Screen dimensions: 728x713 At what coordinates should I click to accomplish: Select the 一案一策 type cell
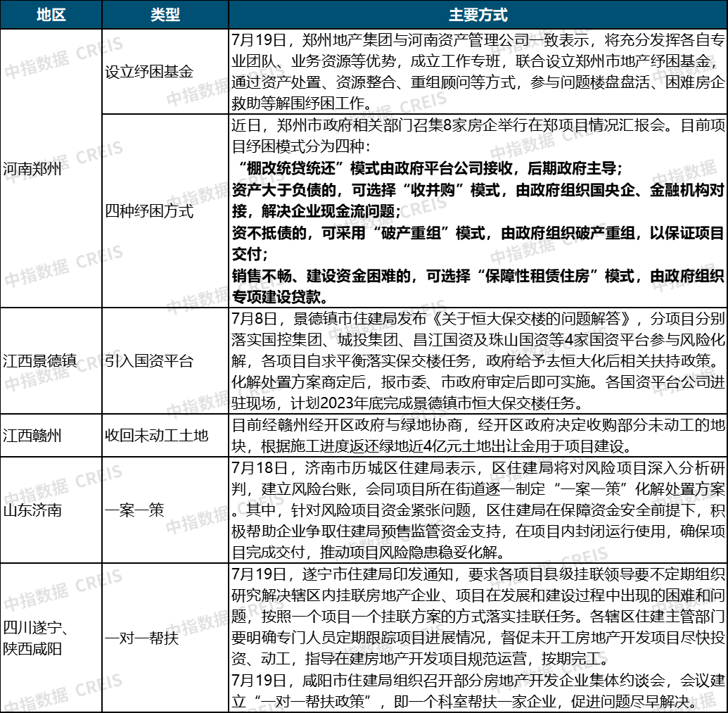pyautogui.click(x=165, y=510)
